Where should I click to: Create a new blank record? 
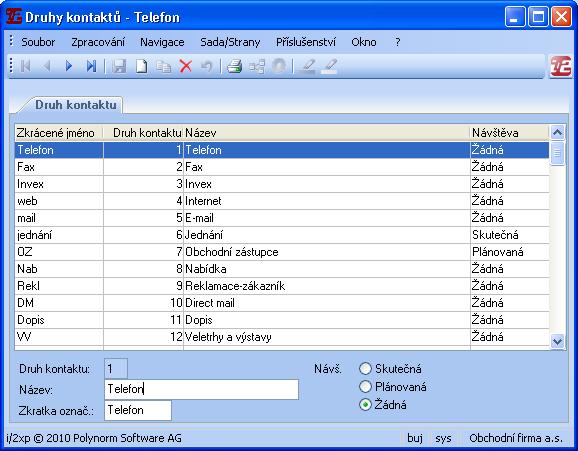pos(141,66)
